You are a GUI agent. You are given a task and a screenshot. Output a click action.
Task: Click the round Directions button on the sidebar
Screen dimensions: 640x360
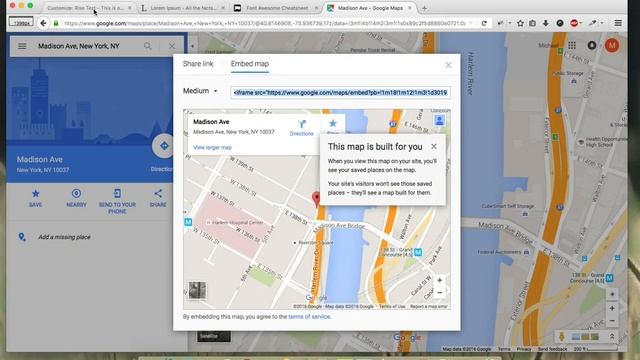tap(164, 146)
